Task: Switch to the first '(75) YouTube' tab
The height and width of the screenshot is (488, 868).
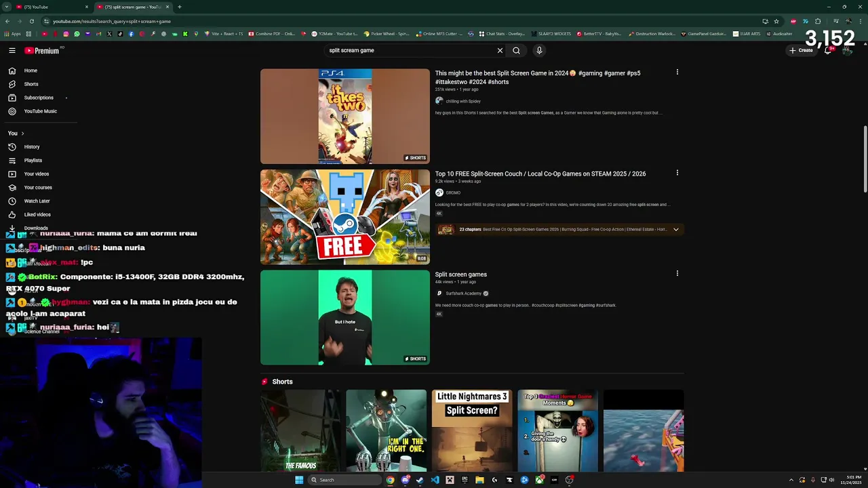Action: point(51,7)
